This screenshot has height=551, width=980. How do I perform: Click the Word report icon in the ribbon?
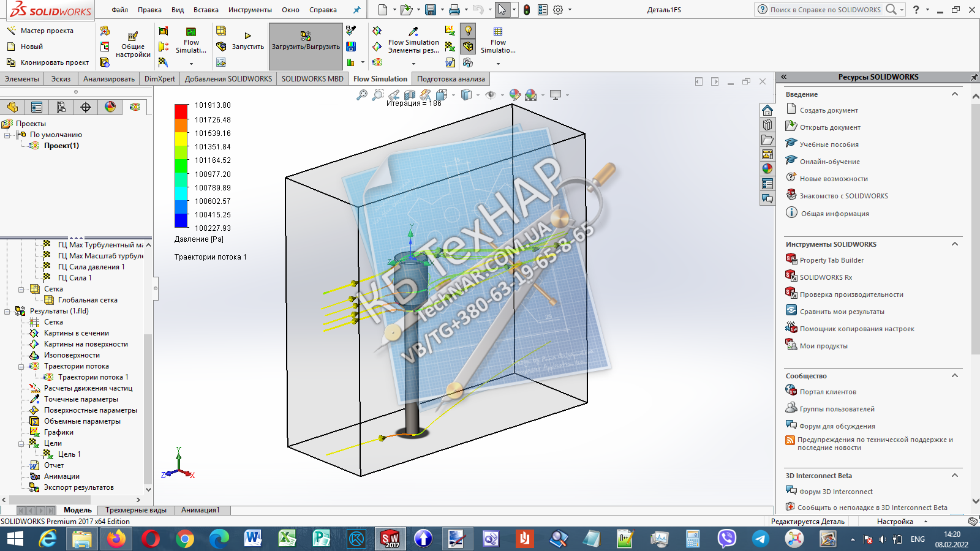(x=450, y=62)
